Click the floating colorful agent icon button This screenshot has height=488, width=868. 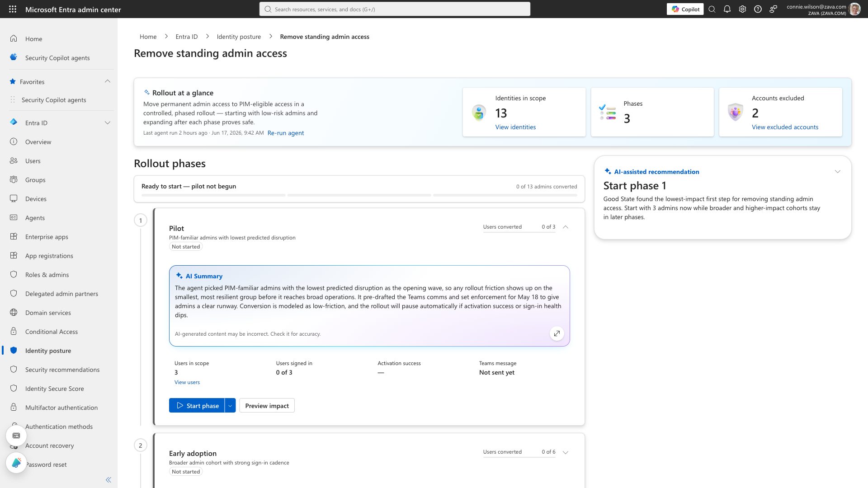click(x=16, y=463)
